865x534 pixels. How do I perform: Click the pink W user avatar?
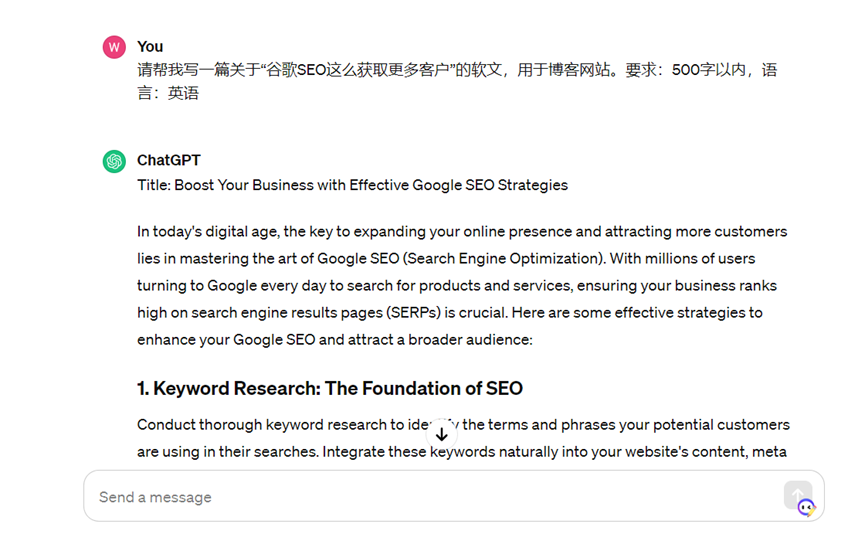tap(114, 47)
